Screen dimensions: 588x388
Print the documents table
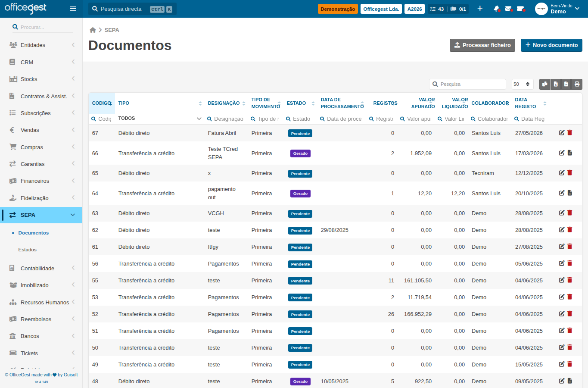click(577, 84)
